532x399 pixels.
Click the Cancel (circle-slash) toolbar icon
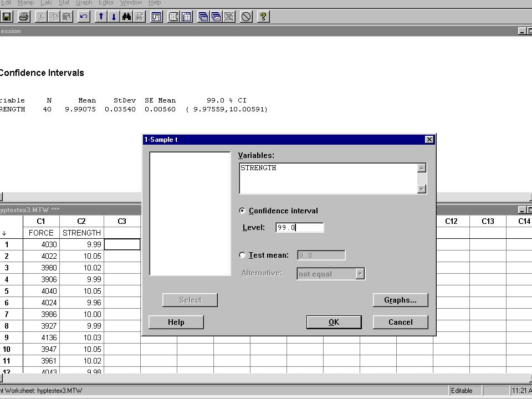(x=246, y=17)
